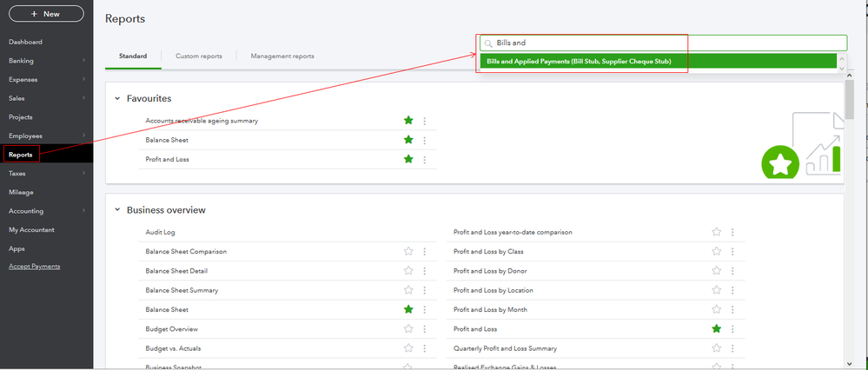Screen dimensions: 868x370
Task: Favourite Balance Sheet Comparison star
Action: (x=408, y=251)
